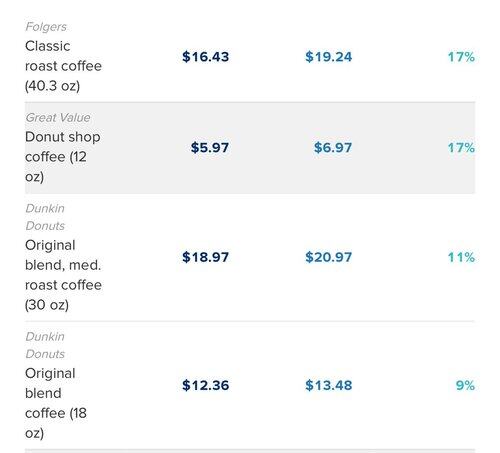This screenshot has width=500, height=453.
Task: Select the 9% percentage value
Action: 465,386
